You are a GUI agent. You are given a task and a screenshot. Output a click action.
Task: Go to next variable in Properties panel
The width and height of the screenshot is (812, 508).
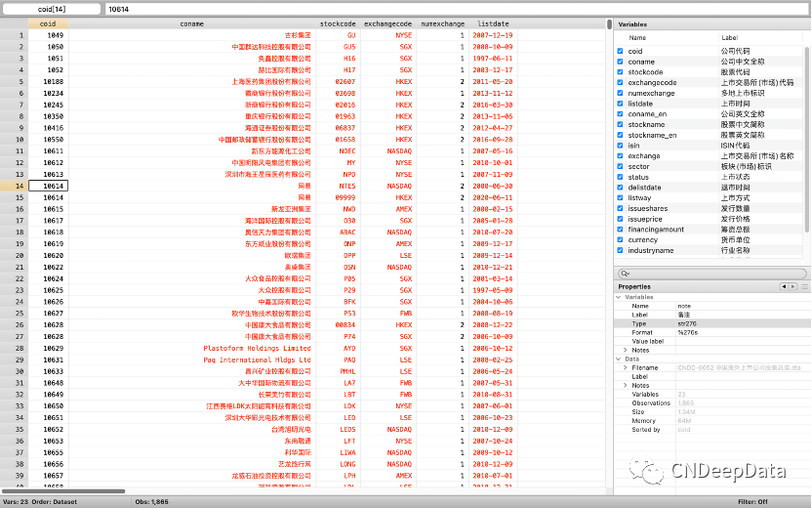point(792,286)
